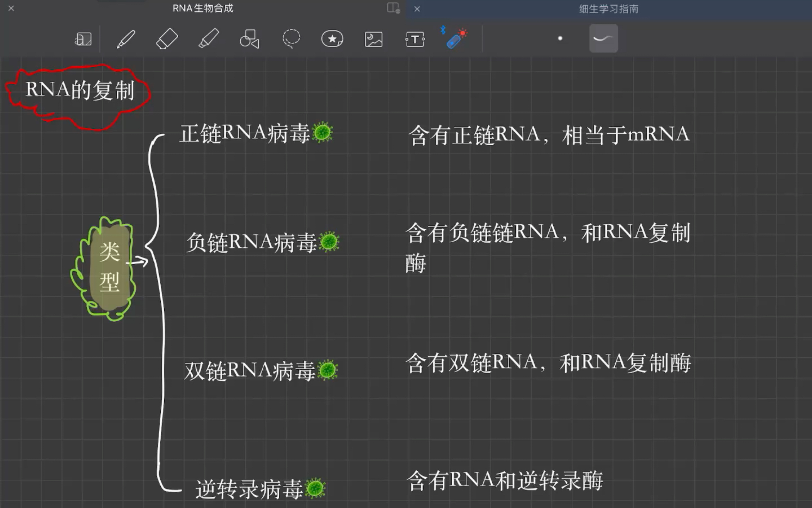Select the speech bubble tool
This screenshot has width=812, height=508.
point(332,39)
